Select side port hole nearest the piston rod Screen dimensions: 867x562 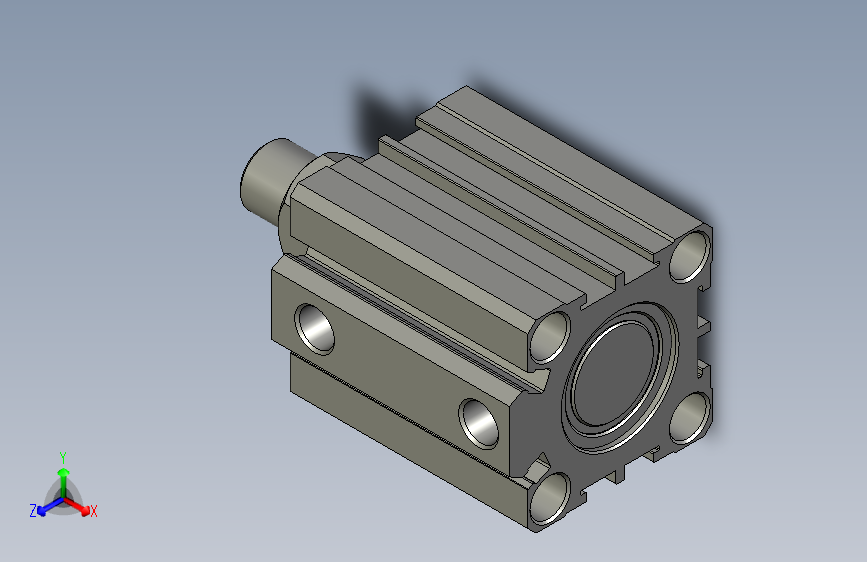[x=315, y=329]
